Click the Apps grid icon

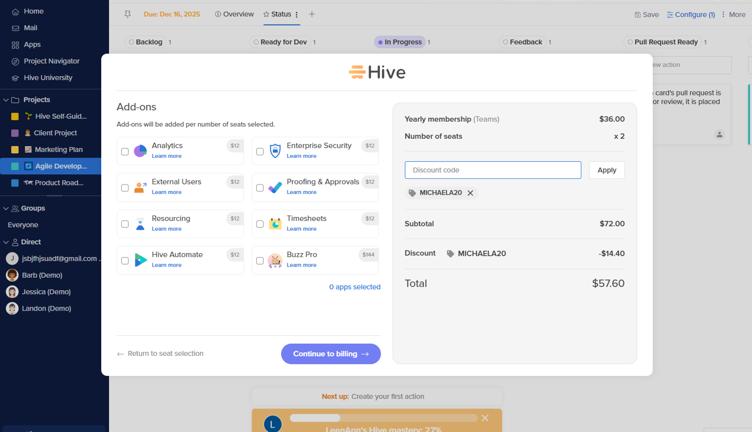click(15, 45)
